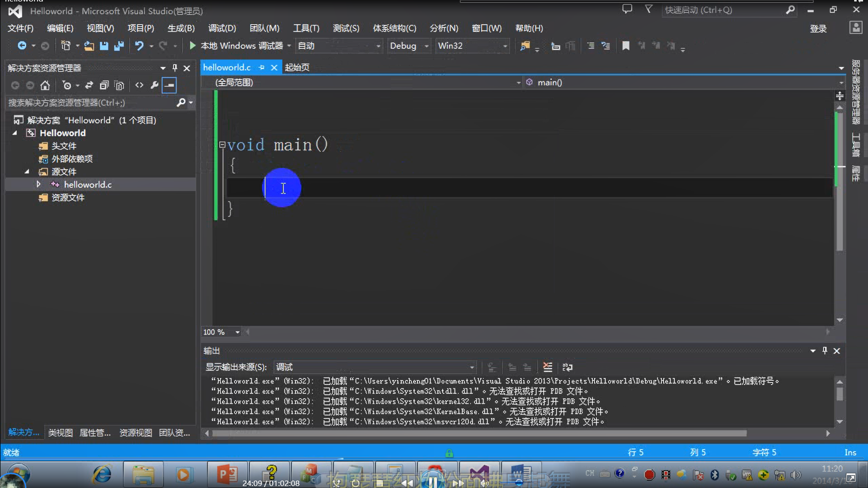Collapse all items in Solution Explorer

point(104,85)
